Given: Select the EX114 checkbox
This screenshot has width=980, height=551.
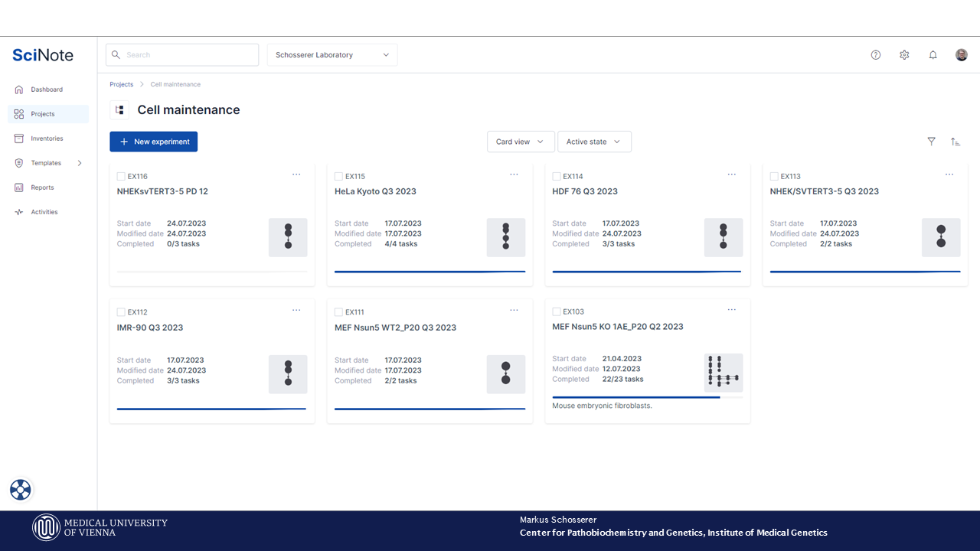Looking at the screenshot, I should (x=557, y=177).
